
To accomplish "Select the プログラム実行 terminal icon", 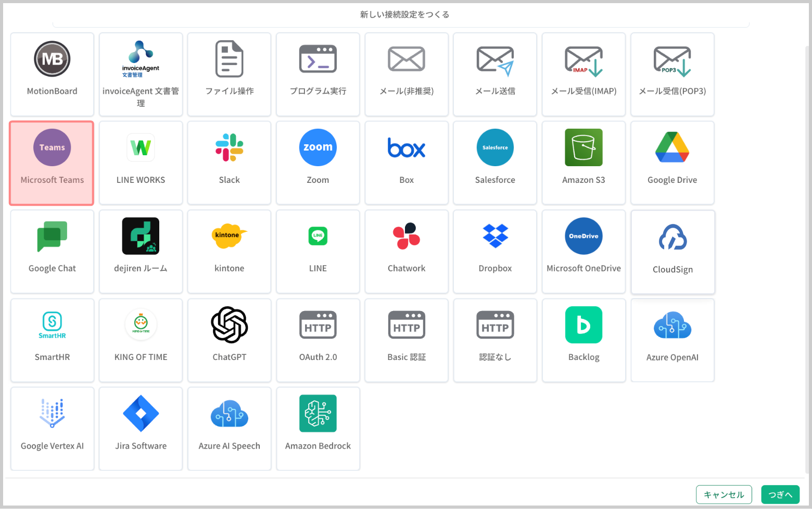I will [318, 59].
